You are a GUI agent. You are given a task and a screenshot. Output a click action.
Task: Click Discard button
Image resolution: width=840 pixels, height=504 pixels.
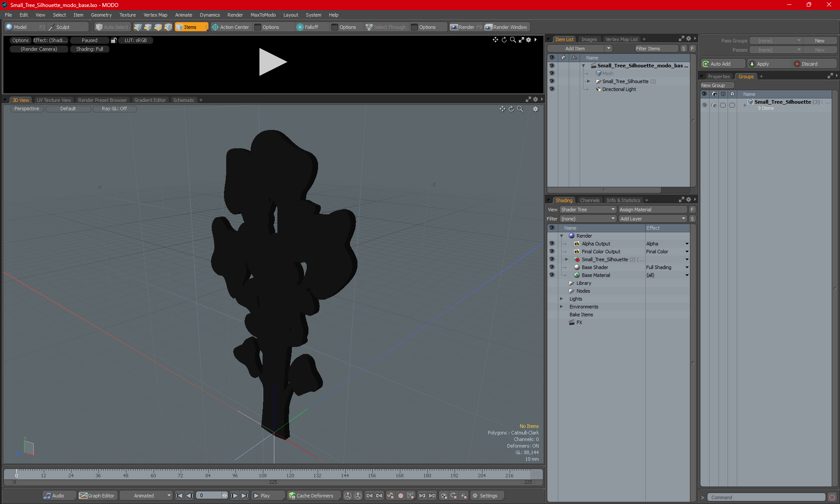click(x=814, y=64)
